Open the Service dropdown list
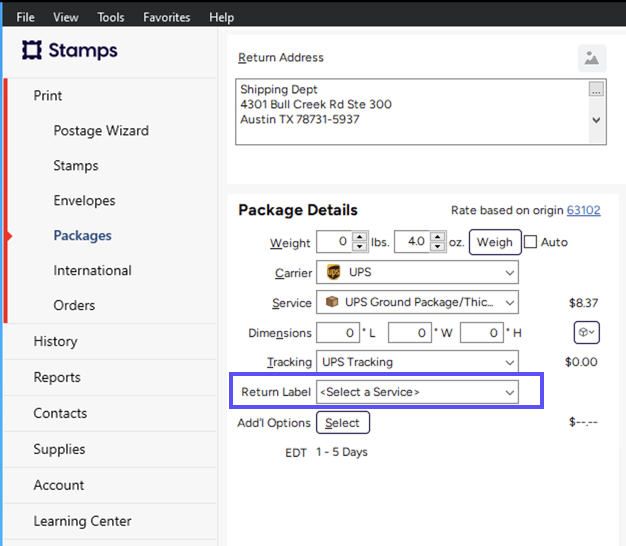The height and width of the screenshot is (546, 626). [x=509, y=303]
